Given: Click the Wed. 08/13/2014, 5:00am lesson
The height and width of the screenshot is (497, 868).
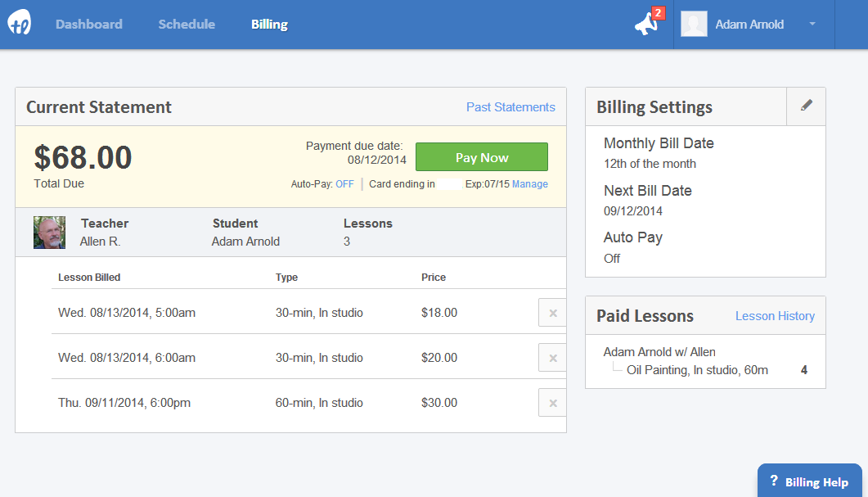Looking at the screenshot, I should point(127,313).
